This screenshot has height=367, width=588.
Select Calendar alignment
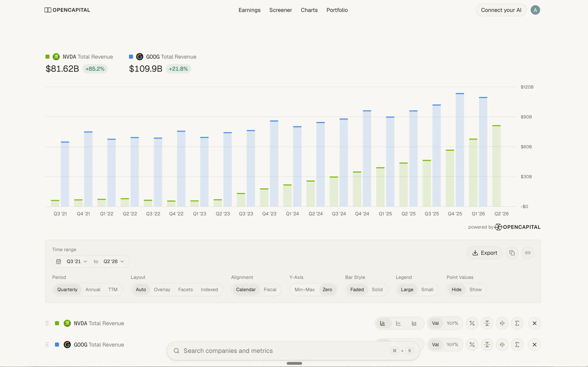pos(246,289)
